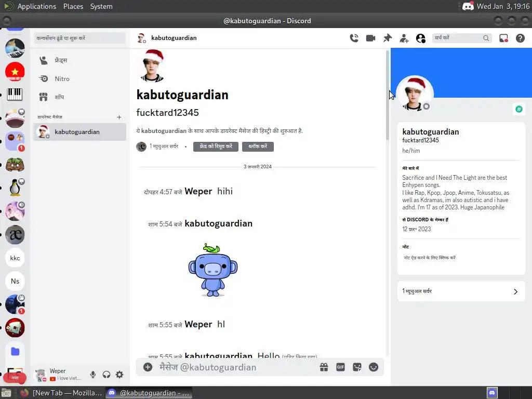Viewport: 532px width, 399px height.
Task: Open user settings gear
Action: coord(119,375)
